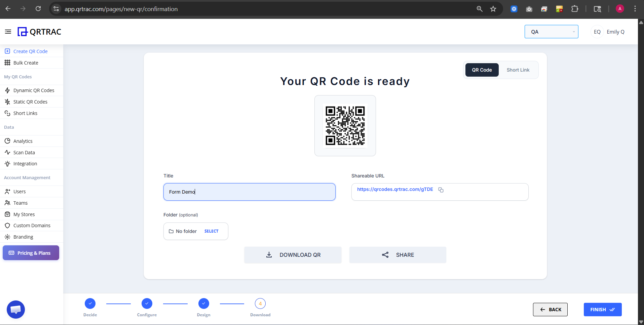Screen dimensions: 644x325
Task: Open the Chrome profile avatar A
Action: pos(620,9)
